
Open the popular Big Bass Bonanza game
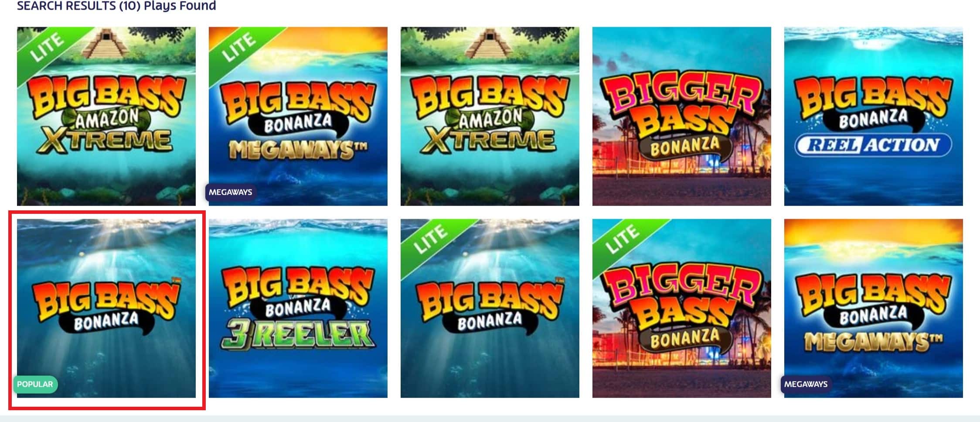point(106,308)
